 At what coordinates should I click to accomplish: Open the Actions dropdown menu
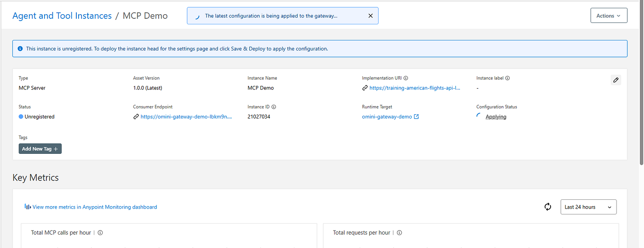pos(609,16)
